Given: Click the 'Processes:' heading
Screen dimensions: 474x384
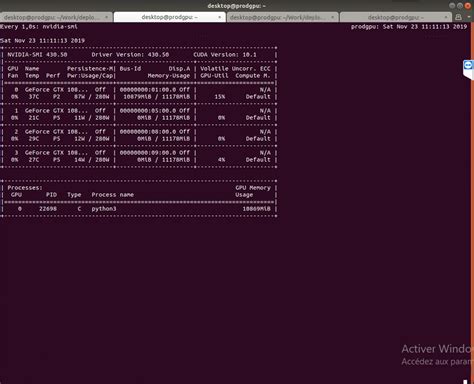Looking at the screenshot, I should 25,188.
